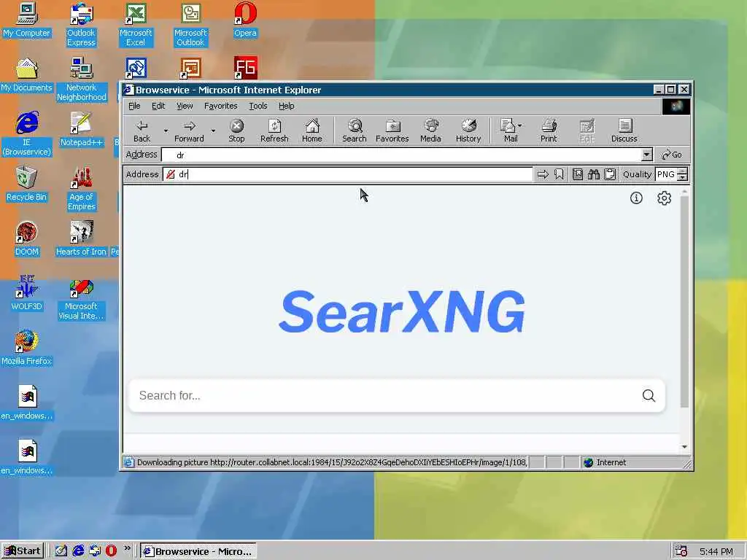Lower Quality using the stepper down arrow

click(683, 178)
